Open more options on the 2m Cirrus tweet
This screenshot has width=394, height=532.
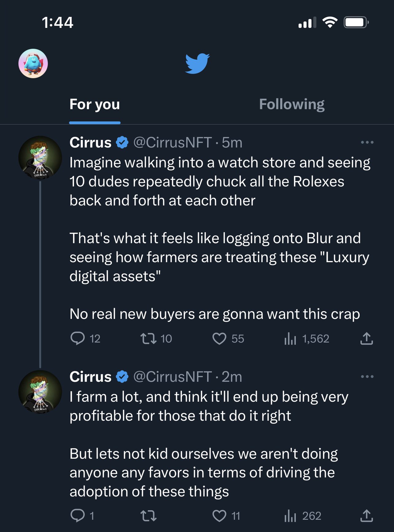point(367,377)
